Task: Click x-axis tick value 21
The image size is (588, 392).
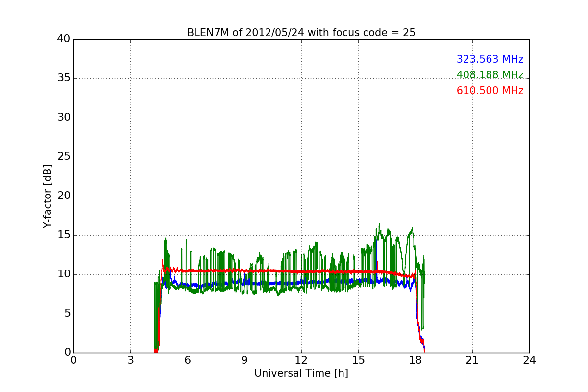Action: (472, 360)
